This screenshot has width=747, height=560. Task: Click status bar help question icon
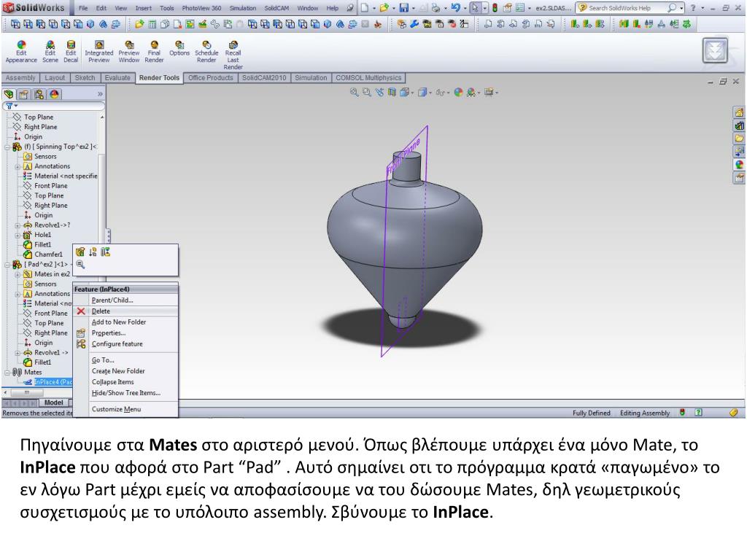pos(698,413)
